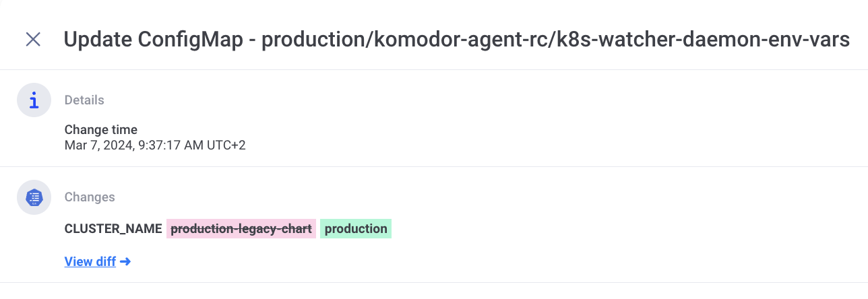Click "Update ConfigMap" in the panel title

[x=154, y=39]
